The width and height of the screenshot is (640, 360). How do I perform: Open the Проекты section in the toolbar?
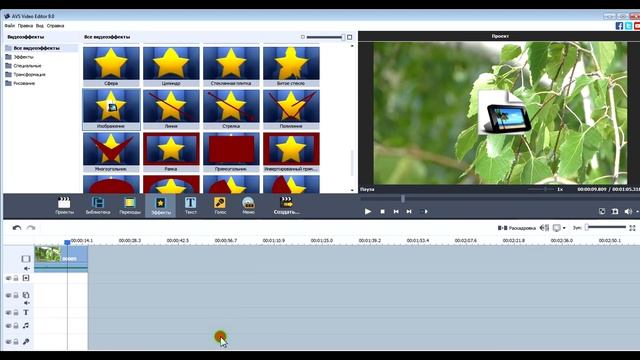pos(64,205)
